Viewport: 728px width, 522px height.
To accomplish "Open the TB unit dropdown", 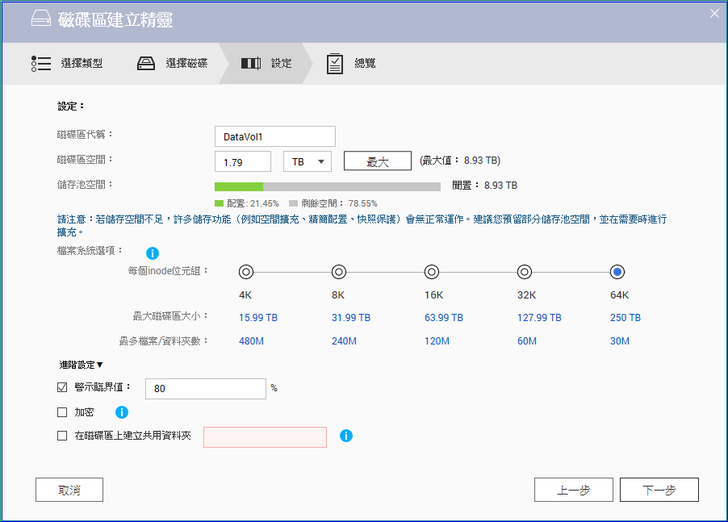I will (x=307, y=161).
